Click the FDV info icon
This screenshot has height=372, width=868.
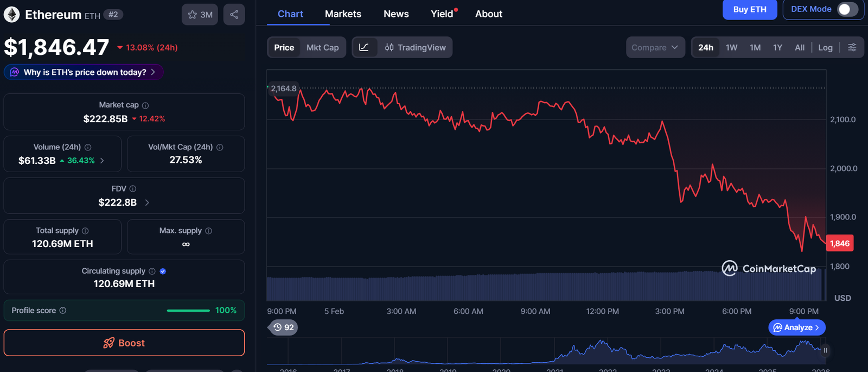click(133, 189)
